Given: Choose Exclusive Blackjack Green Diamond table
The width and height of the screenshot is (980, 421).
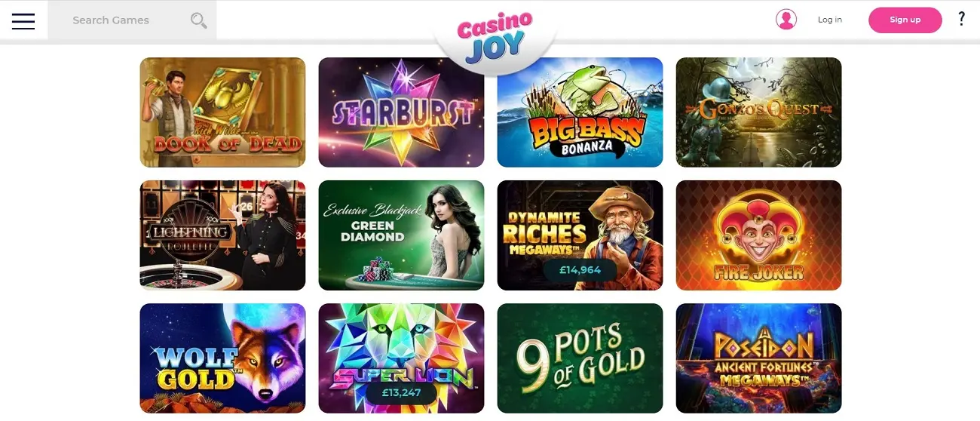Looking at the screenshot, I should [x=401, y=235].
